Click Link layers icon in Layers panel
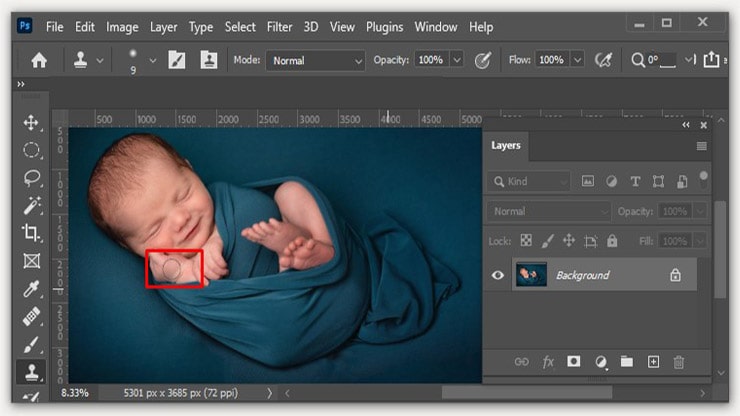This screenshot has width=740, height=416. (x=521, y=362)
